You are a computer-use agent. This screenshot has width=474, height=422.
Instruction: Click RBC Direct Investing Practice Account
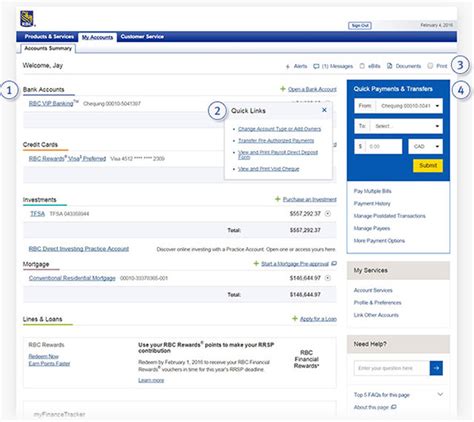click(79, 249)
